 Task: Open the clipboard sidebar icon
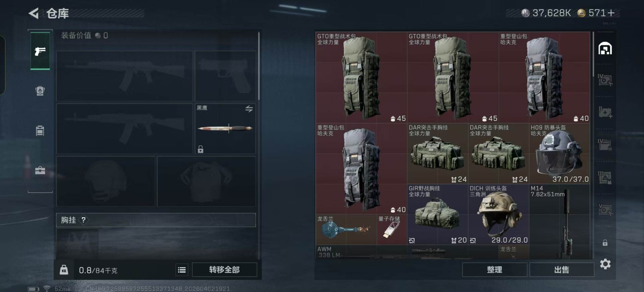tap(40, 130)
